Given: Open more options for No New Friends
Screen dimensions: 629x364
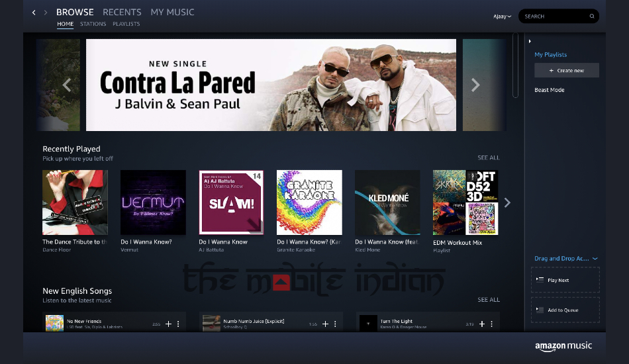Looking at the screenshot, I should 178,324.
